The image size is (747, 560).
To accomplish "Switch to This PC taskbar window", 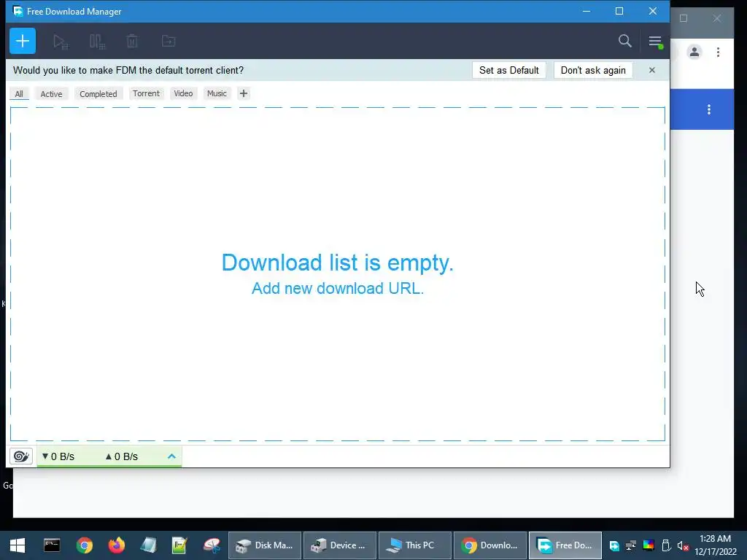I will (x=415, y=545).
